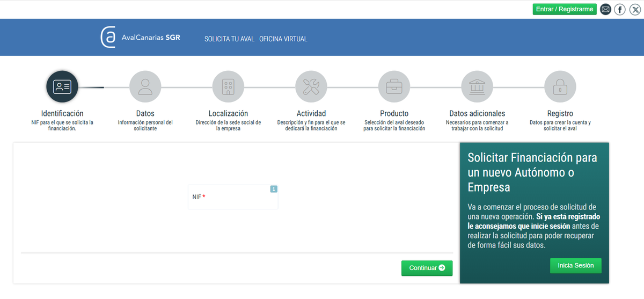Click the Registro padlock step icon
Viewport: 644px width, 299px height.
pos(560,87)
